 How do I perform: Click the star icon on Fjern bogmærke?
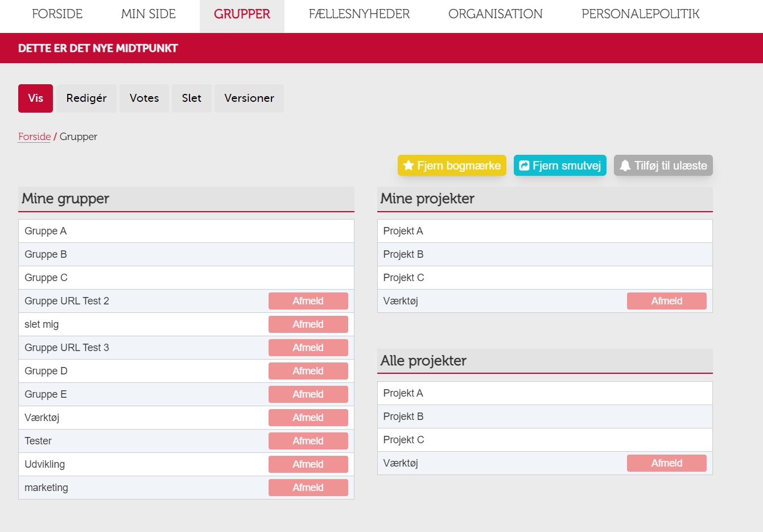click(408, 166)
